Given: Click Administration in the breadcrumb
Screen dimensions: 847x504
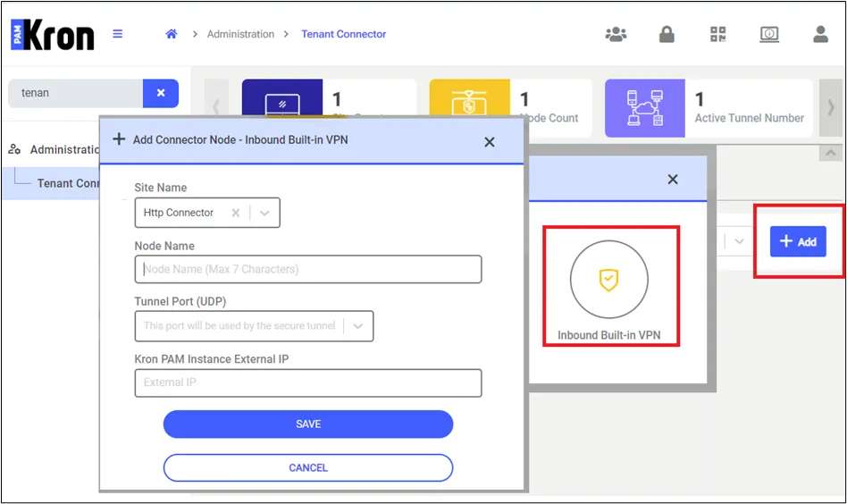Looking at the screenshot, I should [x=240, y=34].
